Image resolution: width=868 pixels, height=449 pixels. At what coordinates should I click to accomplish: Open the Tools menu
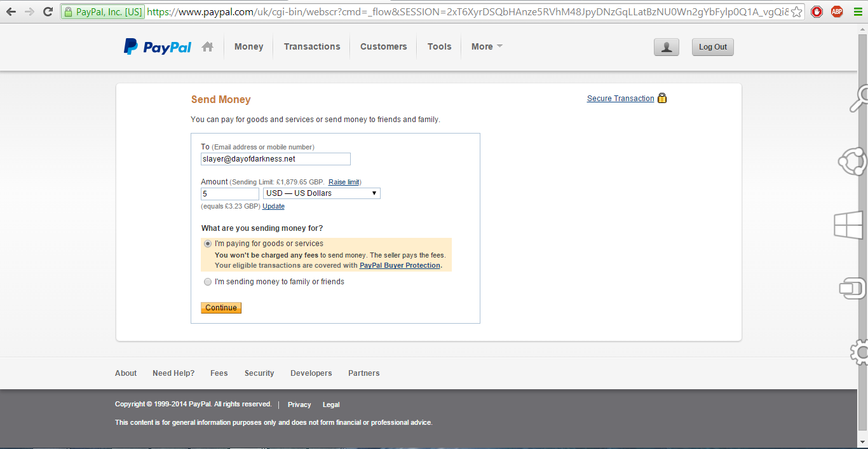click(x=439, y=46)
